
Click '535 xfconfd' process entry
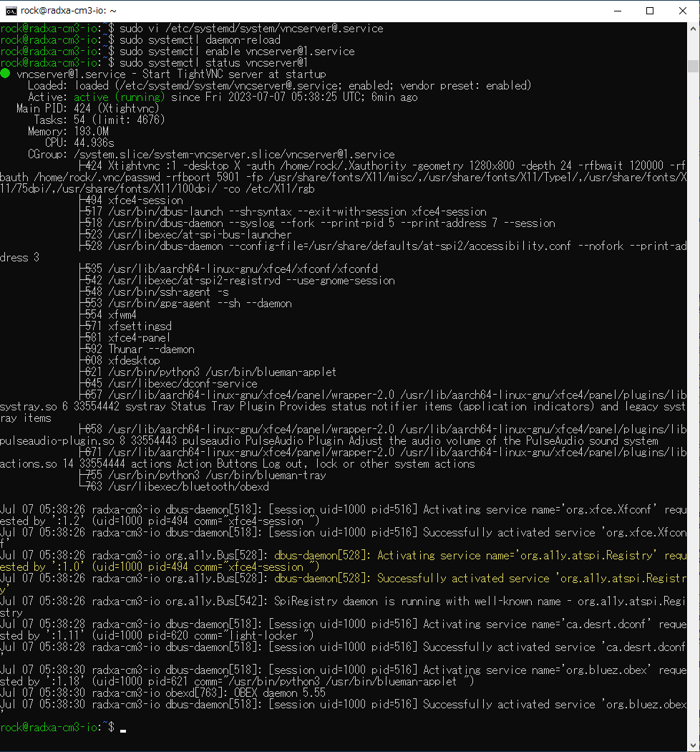tap(229, 269)
